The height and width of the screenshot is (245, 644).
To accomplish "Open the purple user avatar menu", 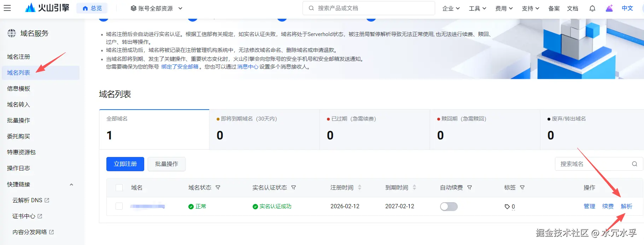I will pos(609,8).
